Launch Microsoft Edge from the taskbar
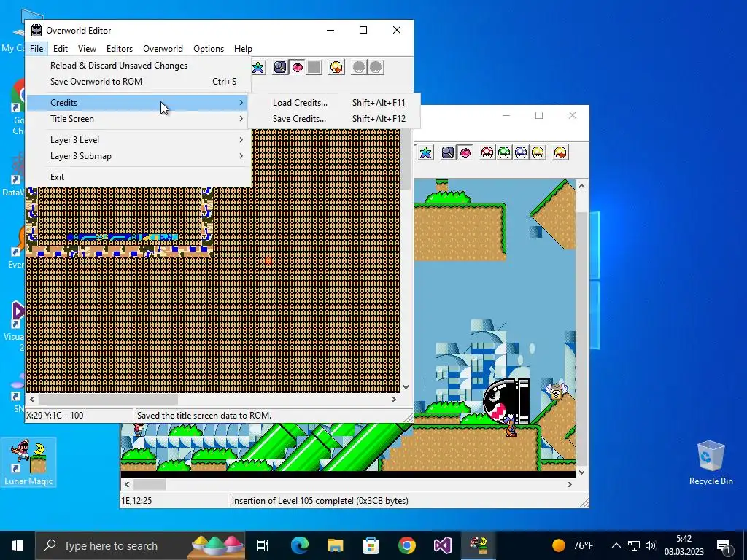 point(300,545)
